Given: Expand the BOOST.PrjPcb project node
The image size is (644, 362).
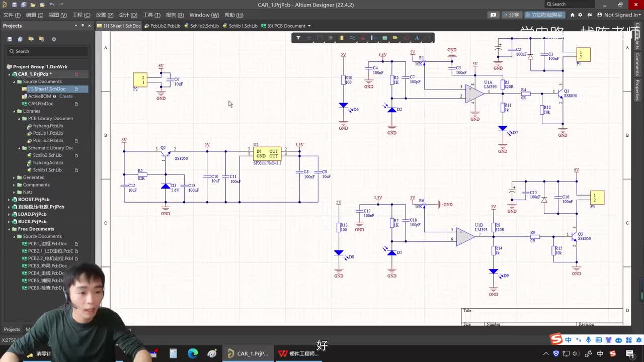Looking at the screenshot, I should click(x=9, y=200).
